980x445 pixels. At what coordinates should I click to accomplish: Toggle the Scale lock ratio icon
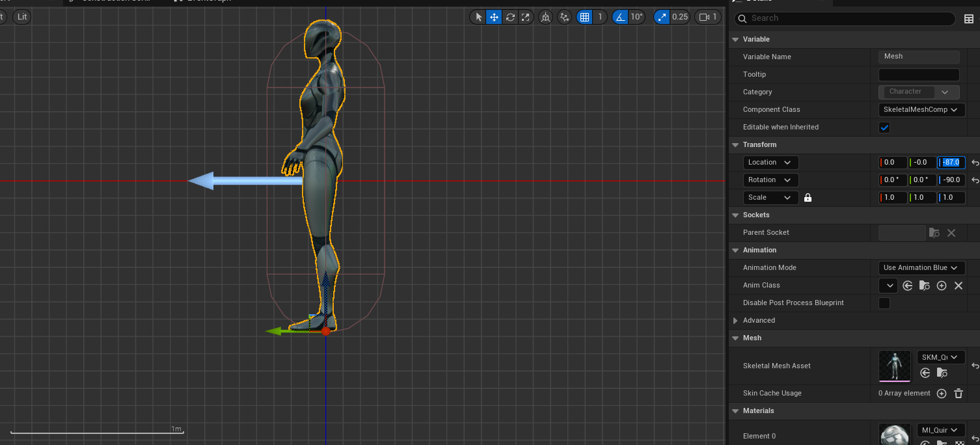808,198
